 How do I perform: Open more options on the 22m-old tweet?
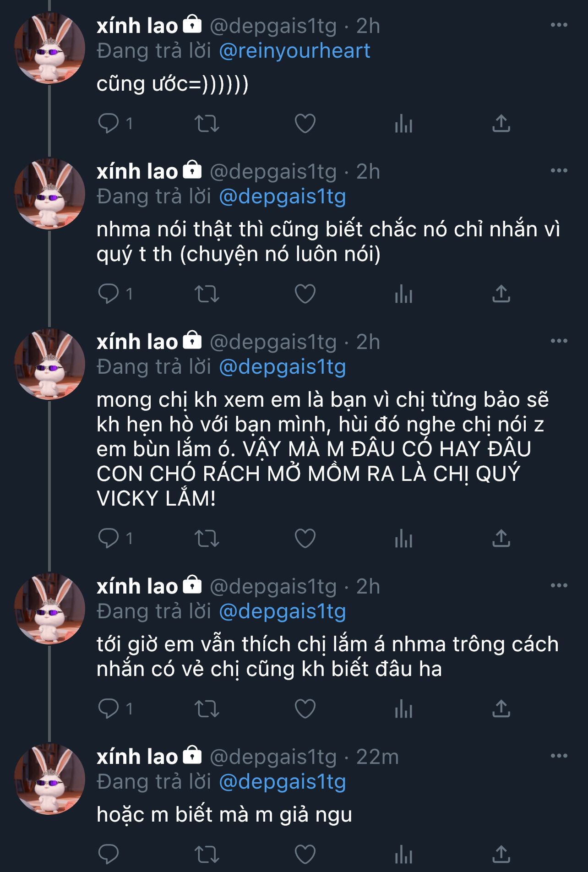click(x=559, y=756)
